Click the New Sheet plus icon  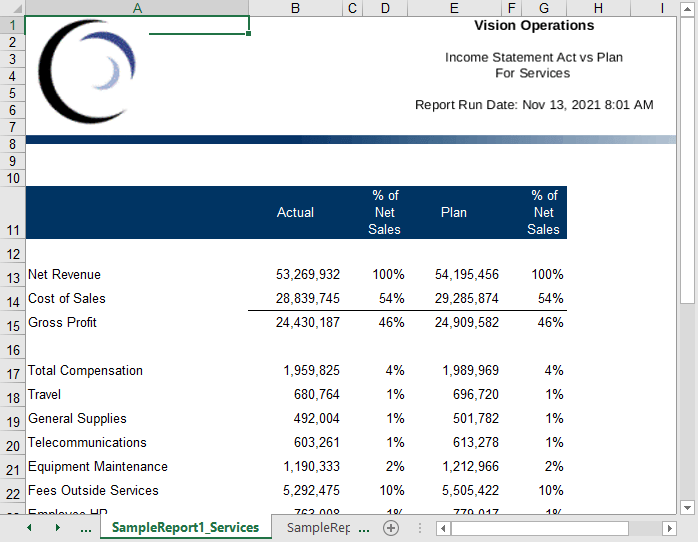[391, 527]
